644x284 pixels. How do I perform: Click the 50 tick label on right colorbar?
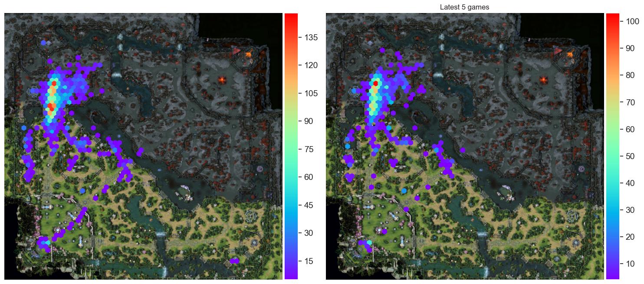tap(630, 157)
